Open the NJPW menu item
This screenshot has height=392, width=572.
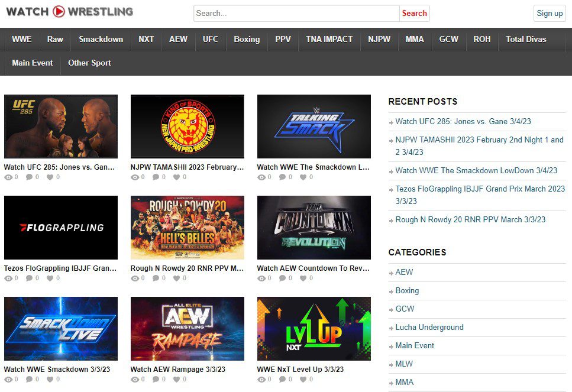[379, 40]
